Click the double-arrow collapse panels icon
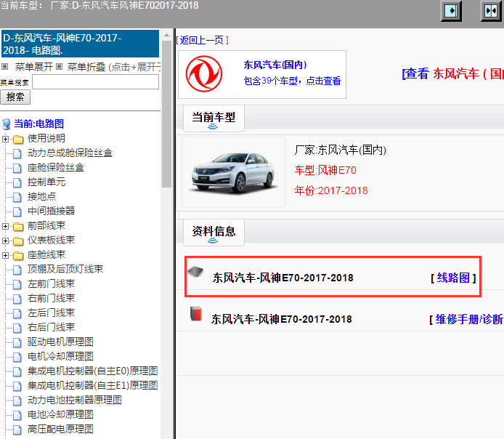504x439 pixels. click(491, 11)
